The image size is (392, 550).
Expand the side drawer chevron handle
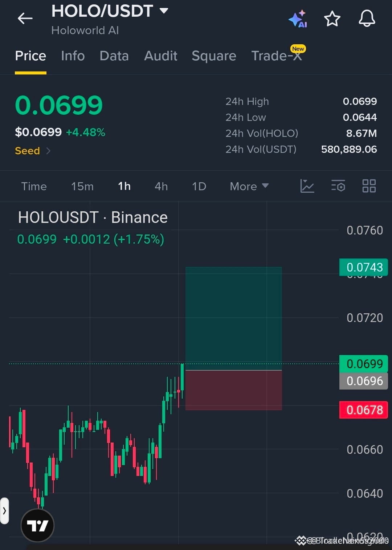(4, 511)
